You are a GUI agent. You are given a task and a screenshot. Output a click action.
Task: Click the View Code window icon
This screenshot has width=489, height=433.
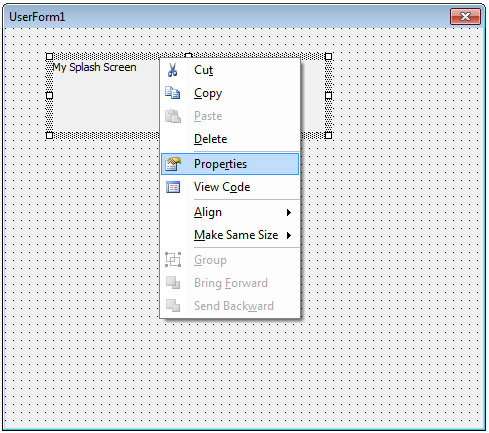pyautogui.click(x=173, y=187)
